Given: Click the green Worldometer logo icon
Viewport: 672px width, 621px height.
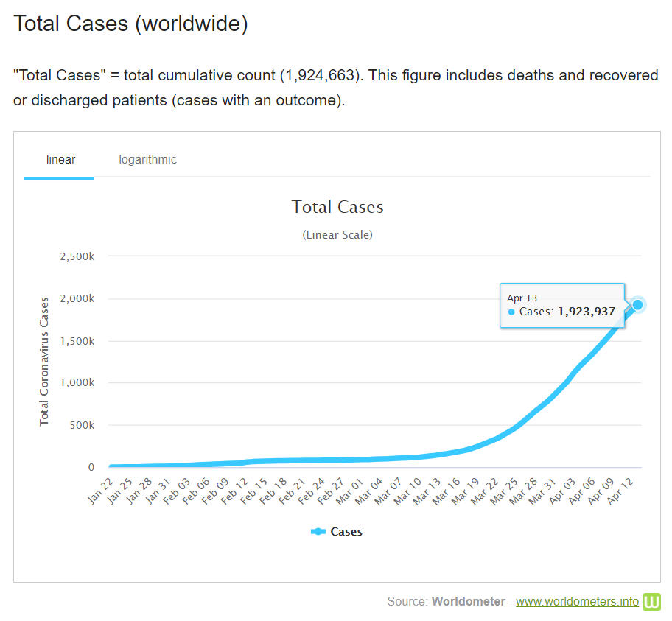Looking at the screenshot, I should (651, 602).
